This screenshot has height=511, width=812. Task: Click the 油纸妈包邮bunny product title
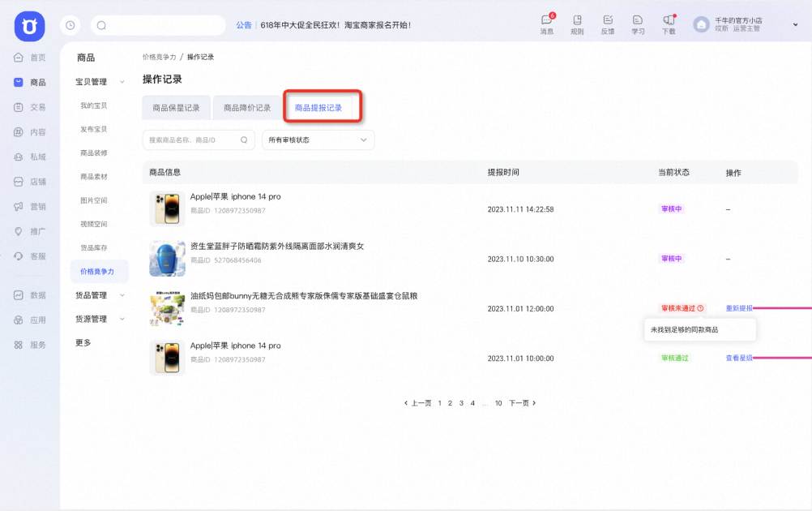[x=303, y=296]
